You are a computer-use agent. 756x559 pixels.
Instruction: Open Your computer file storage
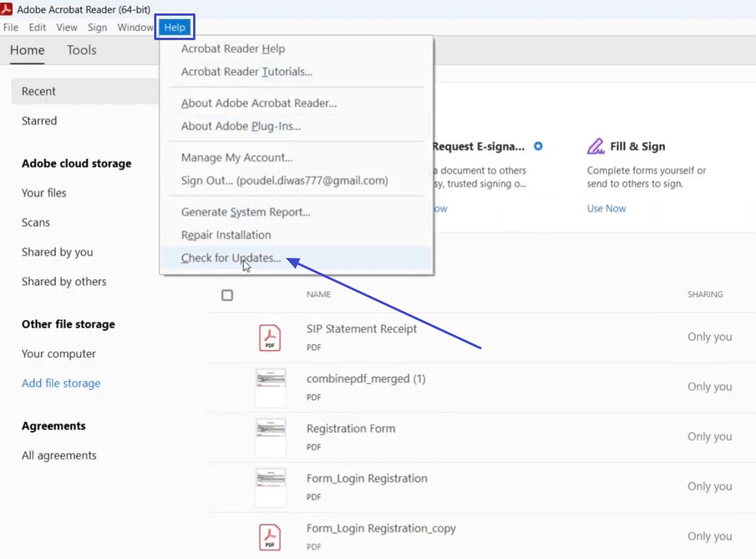59,354
